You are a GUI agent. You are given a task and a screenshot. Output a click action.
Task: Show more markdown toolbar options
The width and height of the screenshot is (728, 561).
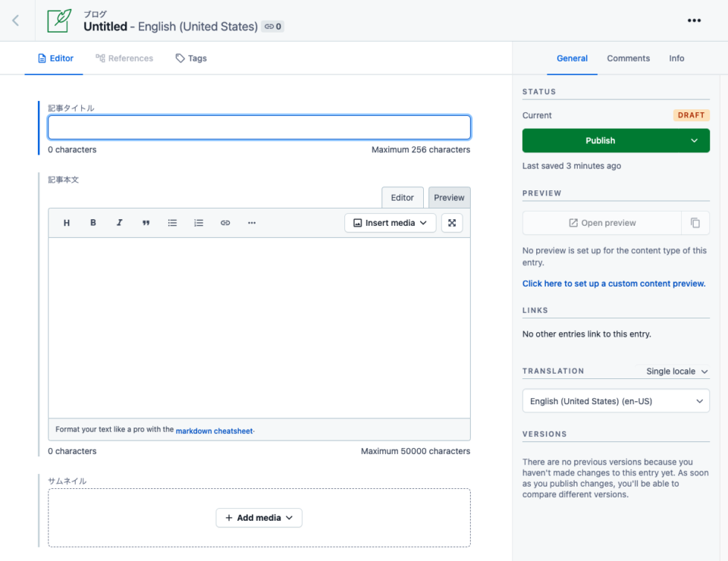(x=252, y=223)
